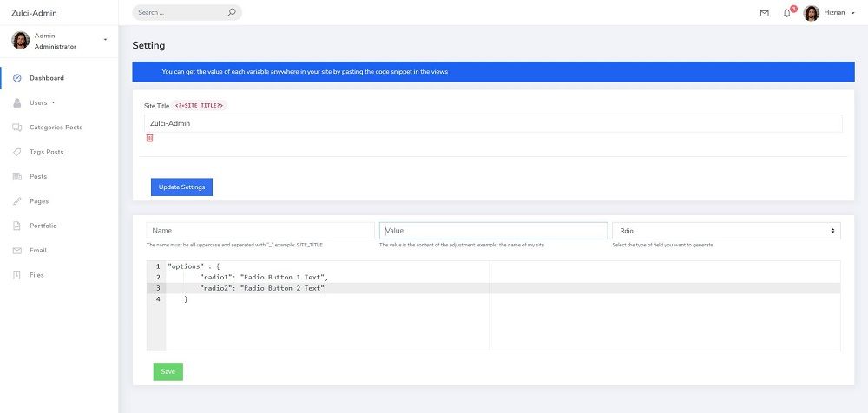Click the blue info banner text

click(x=305, y=72)
